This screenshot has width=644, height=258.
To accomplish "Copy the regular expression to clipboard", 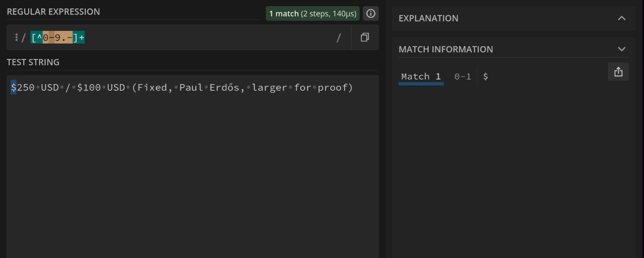I will pos(365,37).
